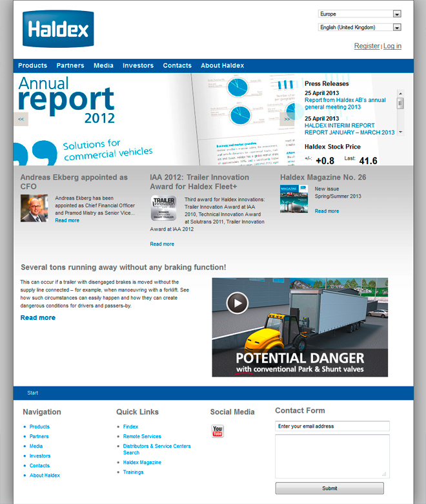Viewport: 426px width, 504px height.
Task: Open About Haldex in footer Navigation list
Action: coord(45,476)
